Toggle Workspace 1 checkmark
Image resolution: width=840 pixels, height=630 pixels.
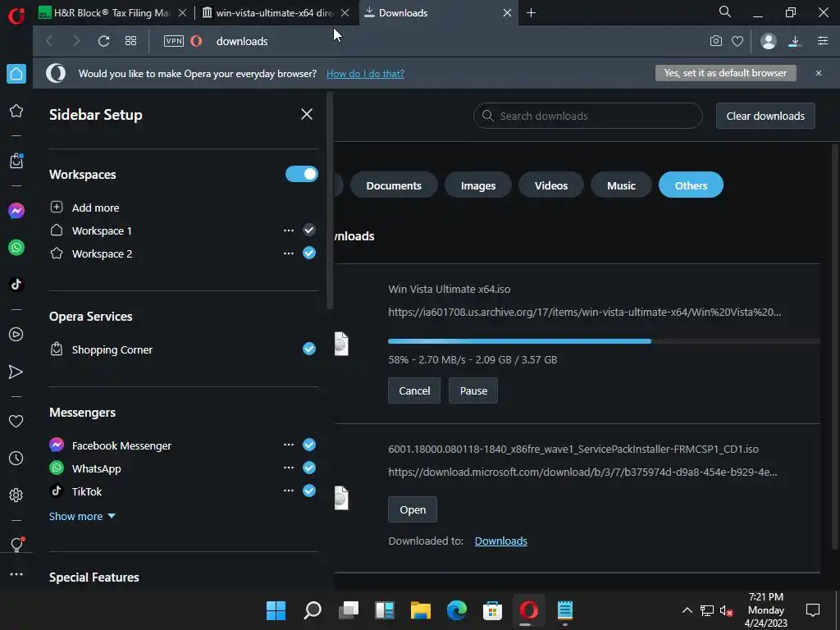click(x=309, y=231)
